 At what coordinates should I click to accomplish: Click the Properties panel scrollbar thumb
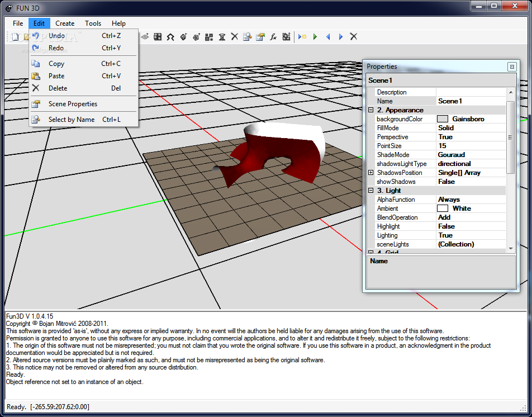511,138
